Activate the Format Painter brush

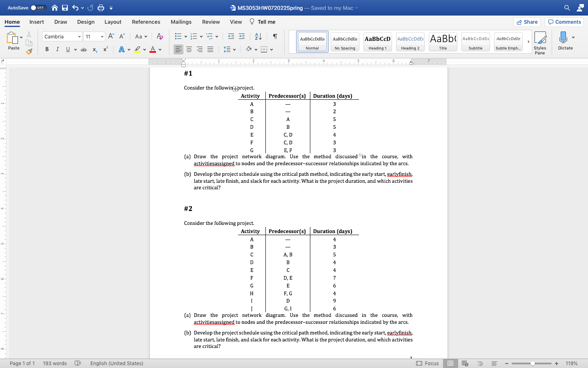coord(29,52)
